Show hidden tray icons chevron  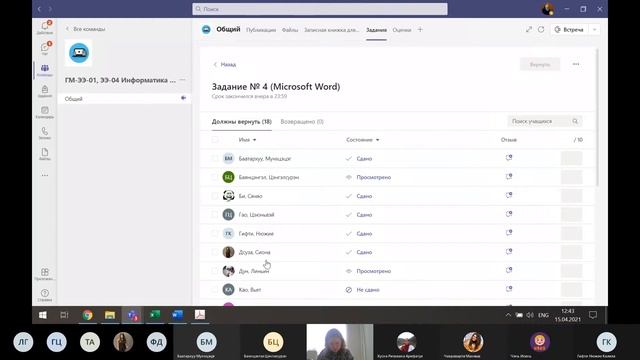tap(508, 315)
